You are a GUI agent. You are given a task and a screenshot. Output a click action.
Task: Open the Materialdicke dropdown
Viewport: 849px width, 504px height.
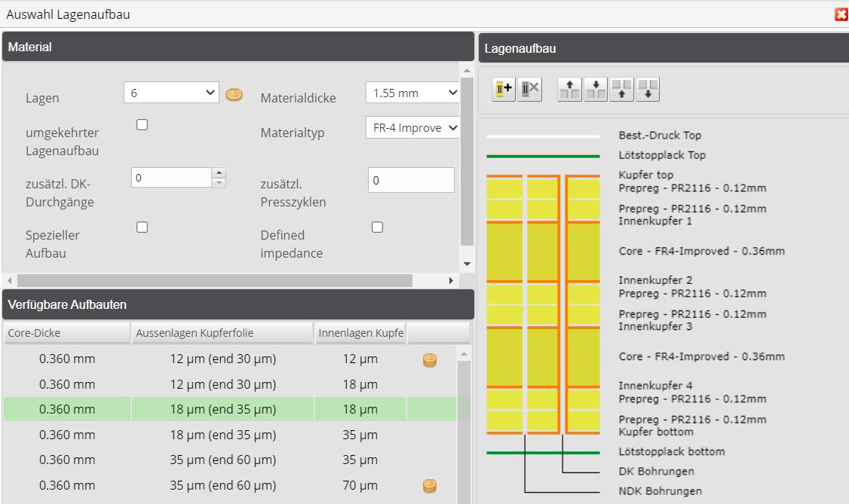click(411, 92)
